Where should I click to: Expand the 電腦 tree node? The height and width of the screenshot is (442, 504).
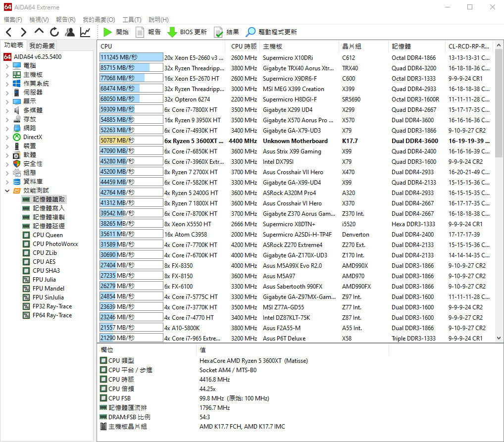7,66
